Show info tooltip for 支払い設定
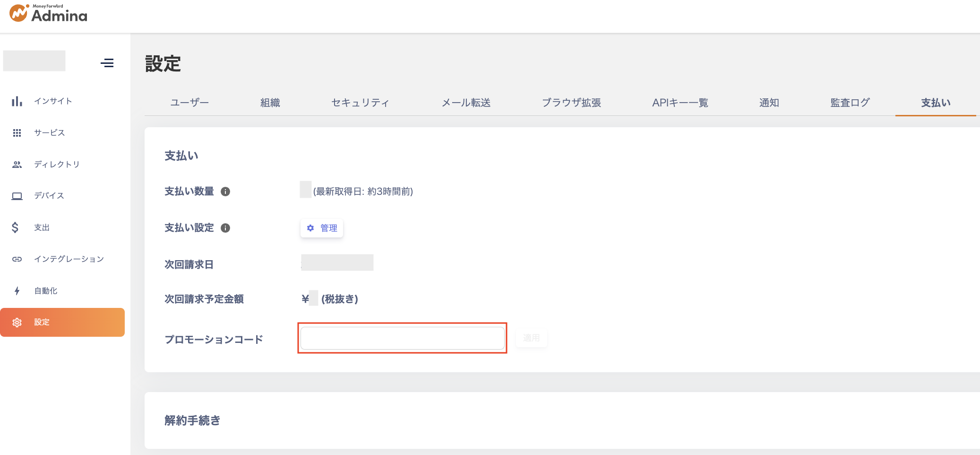This screenshot has height=455, width=980. 225,228
